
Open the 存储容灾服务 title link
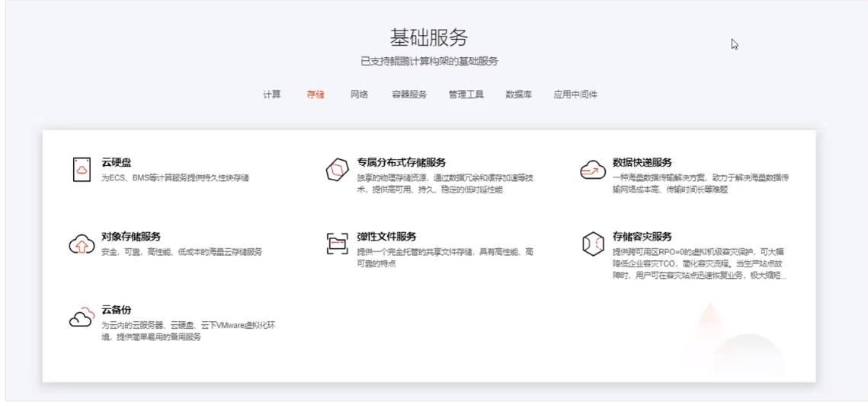click(x=642, y=237)
